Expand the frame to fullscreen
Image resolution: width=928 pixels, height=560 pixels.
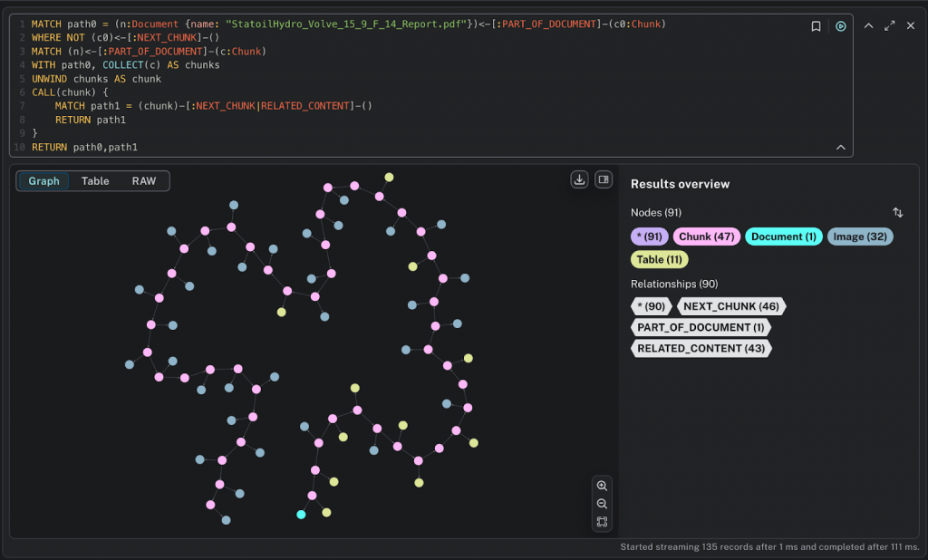click(x=890, y=25)
